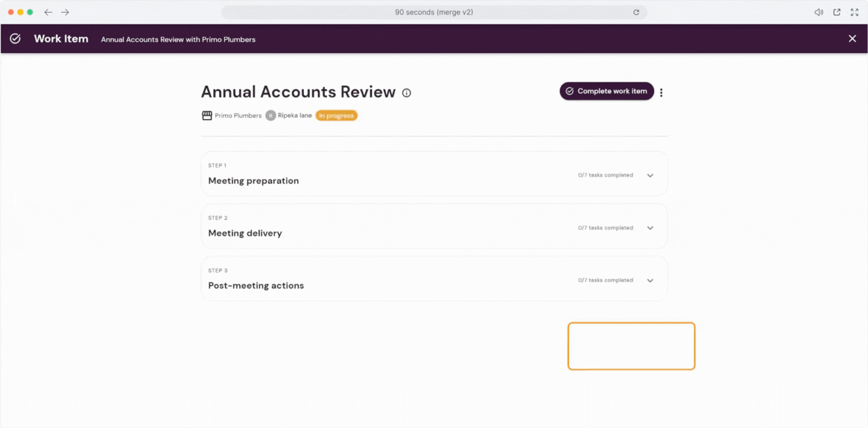Image resolution: width=868 pixels, height=428 pixels.
Task: Open the three-dot more options menu
Action: (661, 92)
